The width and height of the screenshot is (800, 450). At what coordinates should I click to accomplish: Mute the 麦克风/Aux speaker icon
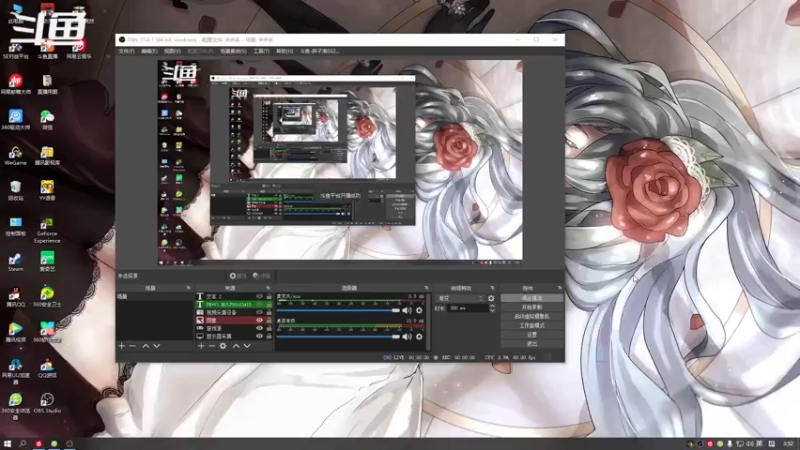pos(407,310)
